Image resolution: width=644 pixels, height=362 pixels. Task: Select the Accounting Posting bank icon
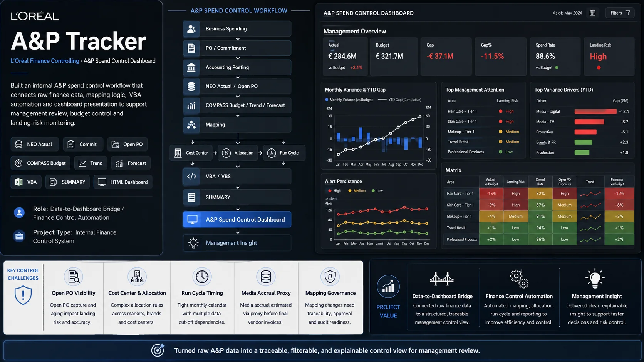click(191, 67)
